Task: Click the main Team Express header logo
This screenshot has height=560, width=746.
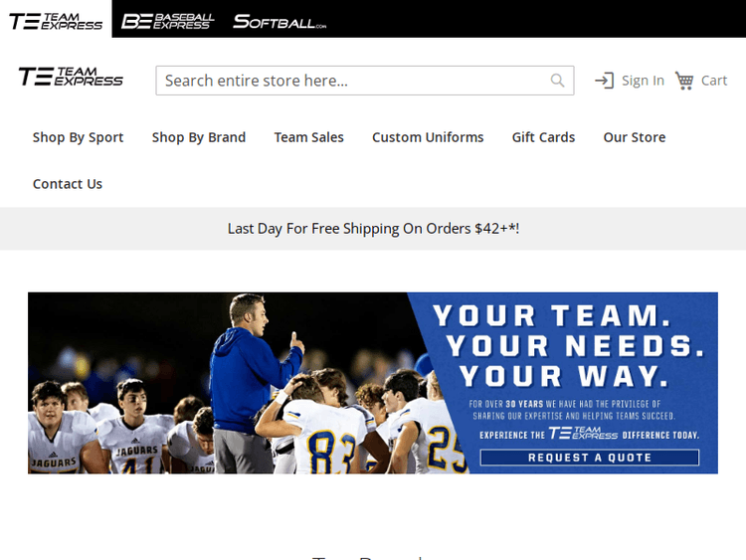Action: (x=71, y=77)
